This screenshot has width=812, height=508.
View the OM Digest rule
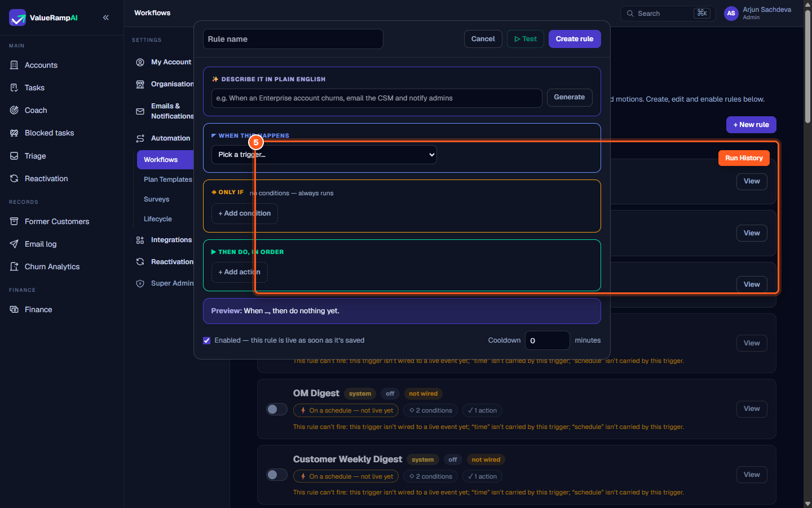752,409
